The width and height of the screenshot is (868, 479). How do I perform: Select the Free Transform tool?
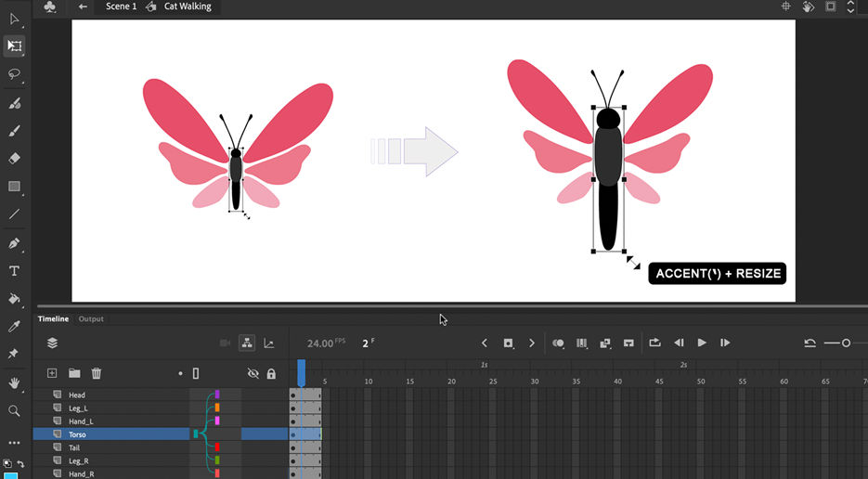[15, 45]
